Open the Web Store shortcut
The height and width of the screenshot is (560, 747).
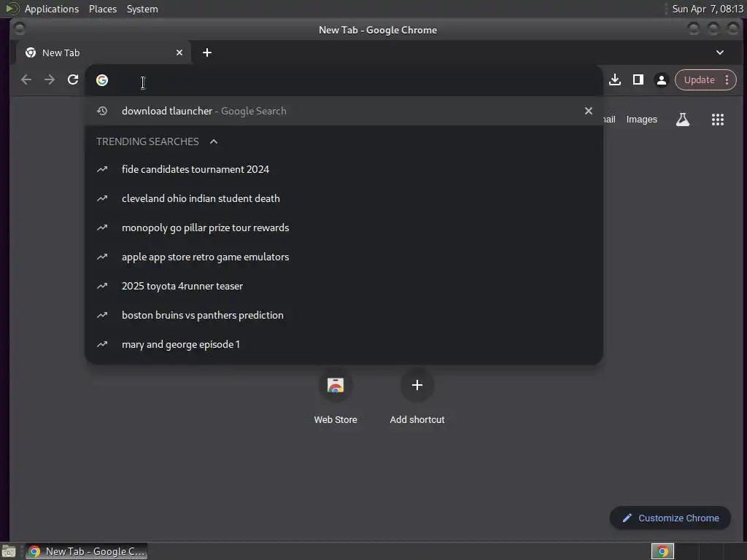pyautogui.click(x=336, y=397)
